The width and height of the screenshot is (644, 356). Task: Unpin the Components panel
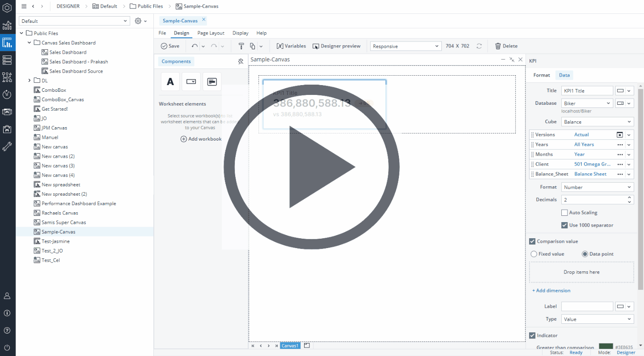[241, 61]
